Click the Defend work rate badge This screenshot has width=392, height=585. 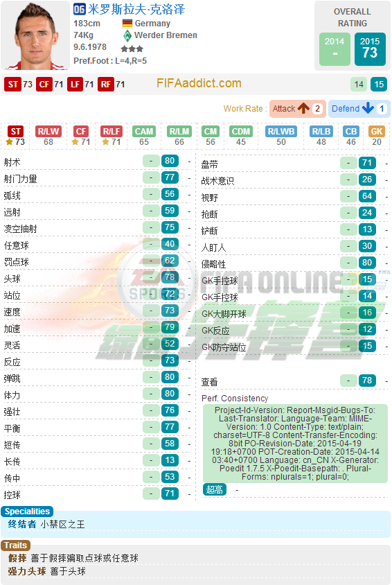pyautogui.click(x=359, y=109)
